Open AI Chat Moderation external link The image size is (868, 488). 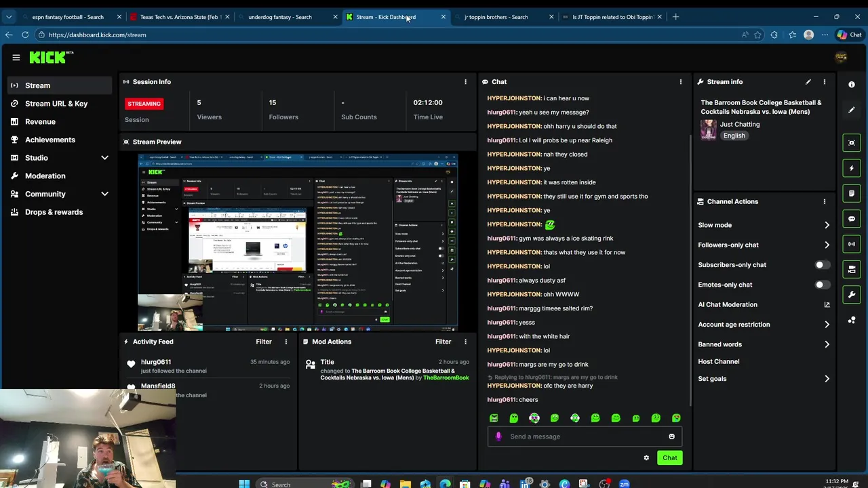click(827, 304)
